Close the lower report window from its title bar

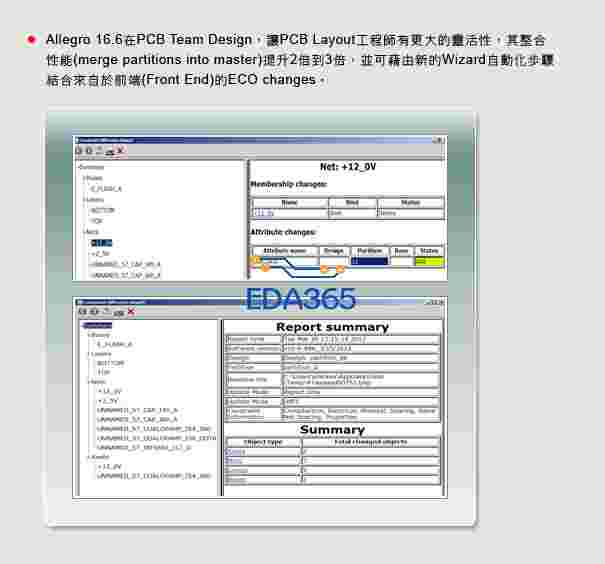(440, 302)
